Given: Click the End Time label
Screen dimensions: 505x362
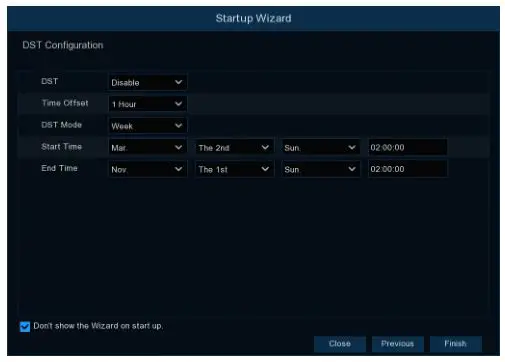Looking at the screenshot, I should [59, 168].
